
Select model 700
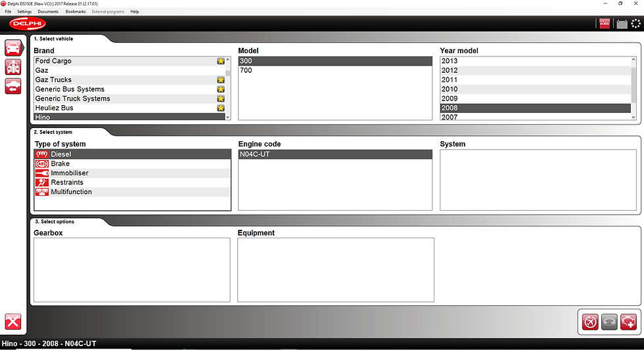click(335, 70)
